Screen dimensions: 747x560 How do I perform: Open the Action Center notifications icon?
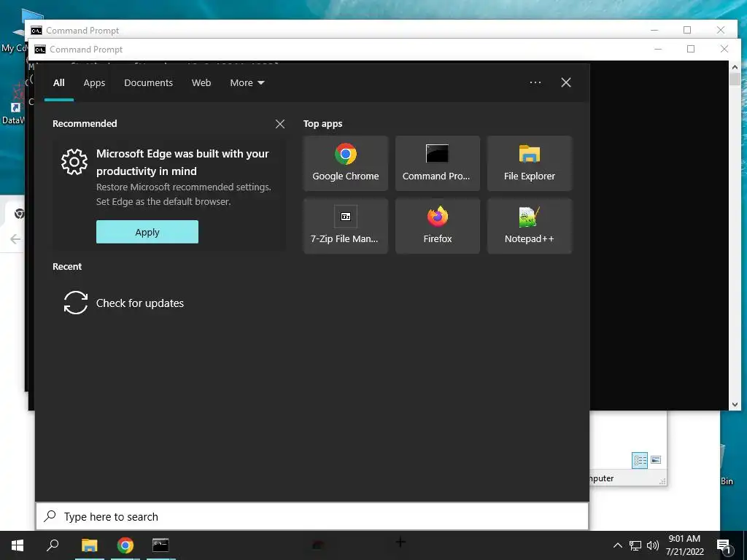(724, 546)
